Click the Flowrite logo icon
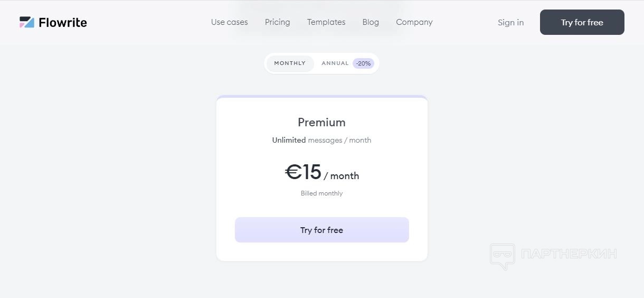This screenshot has height=298, width=644. pos(27,22)
